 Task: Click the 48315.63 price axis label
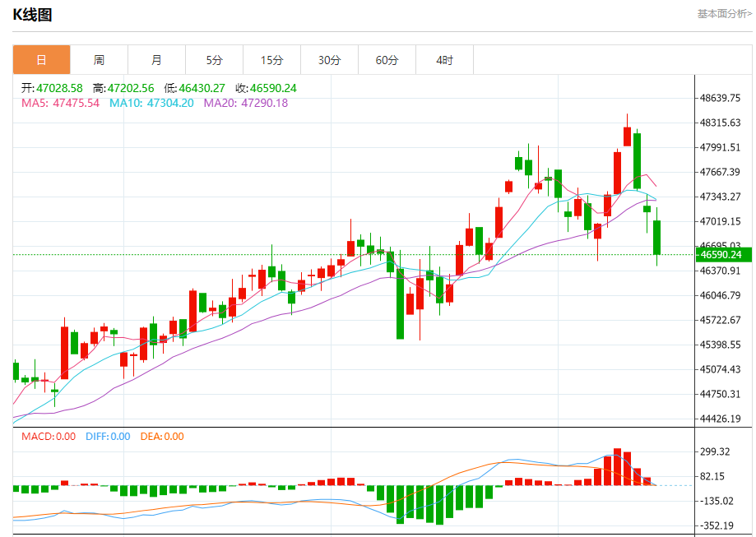pos(721,123)
